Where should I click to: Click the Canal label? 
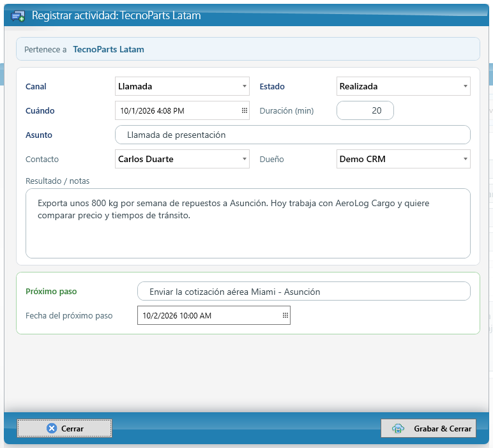pyautogui.click(x=36, y=86)
